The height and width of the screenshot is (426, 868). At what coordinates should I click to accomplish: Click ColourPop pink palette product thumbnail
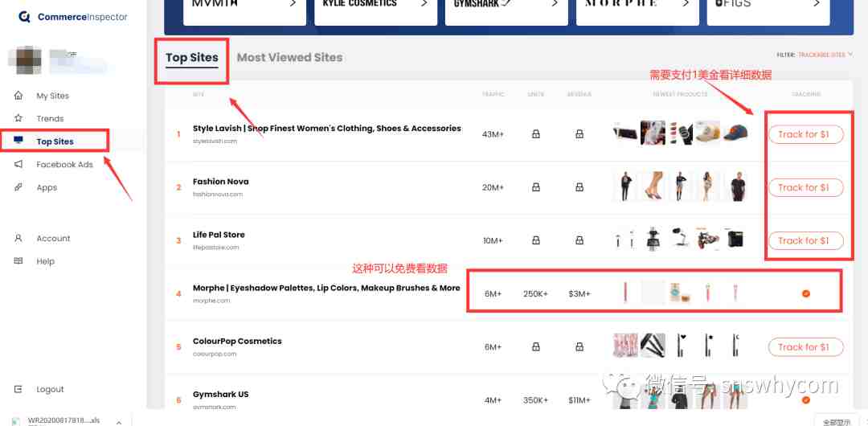(x=625, y=346)
